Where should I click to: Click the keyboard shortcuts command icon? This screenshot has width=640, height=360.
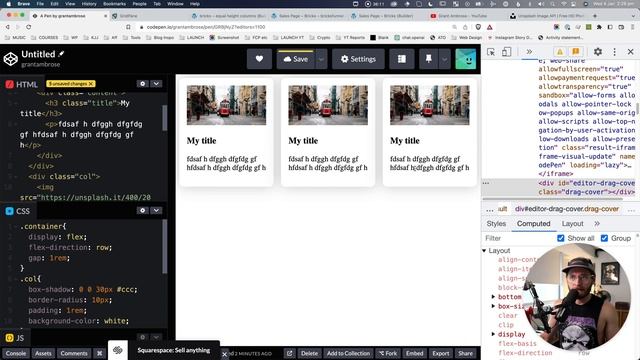(99, 353)
